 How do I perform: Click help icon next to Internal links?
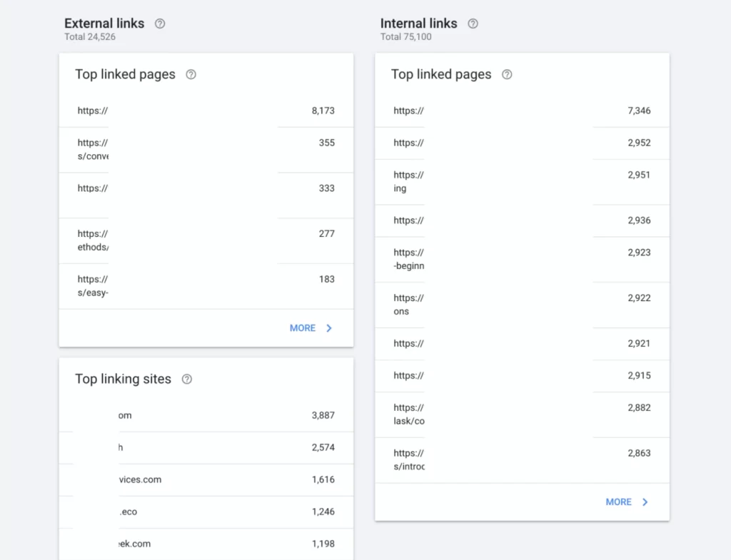[473, 24]
